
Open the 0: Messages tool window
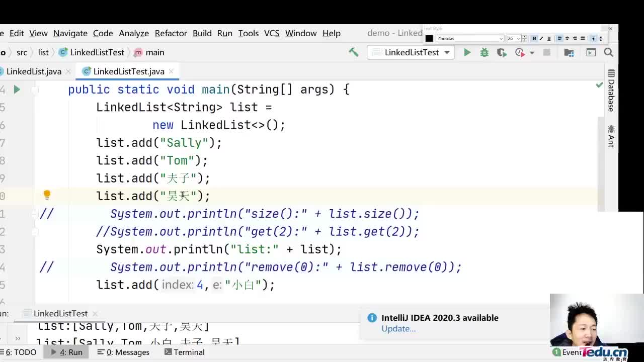pos(123,352)
